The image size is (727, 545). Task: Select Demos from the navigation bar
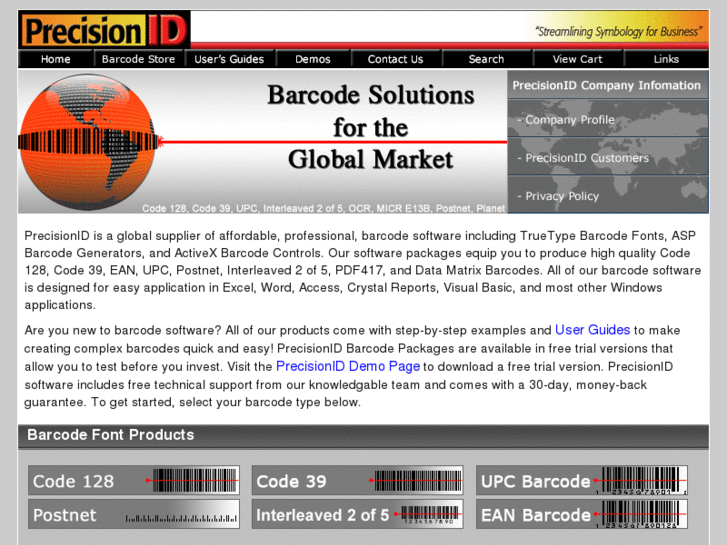[x=313, y=59]
